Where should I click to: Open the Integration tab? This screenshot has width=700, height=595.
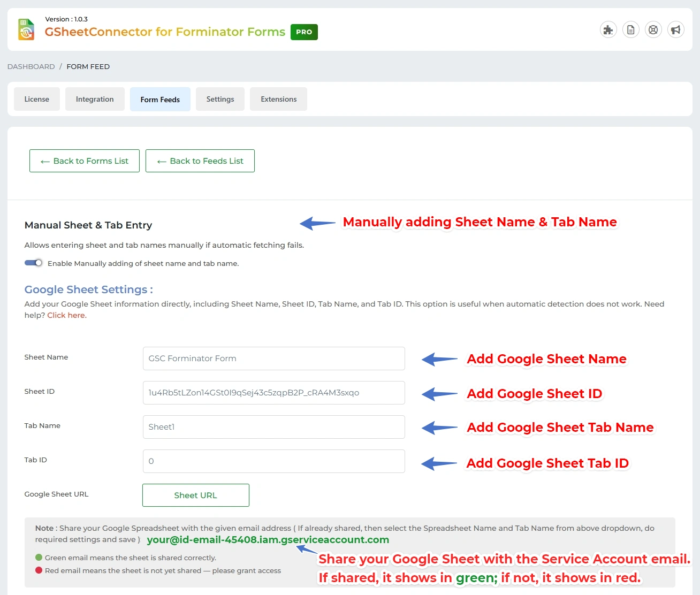tap(95, 99)
